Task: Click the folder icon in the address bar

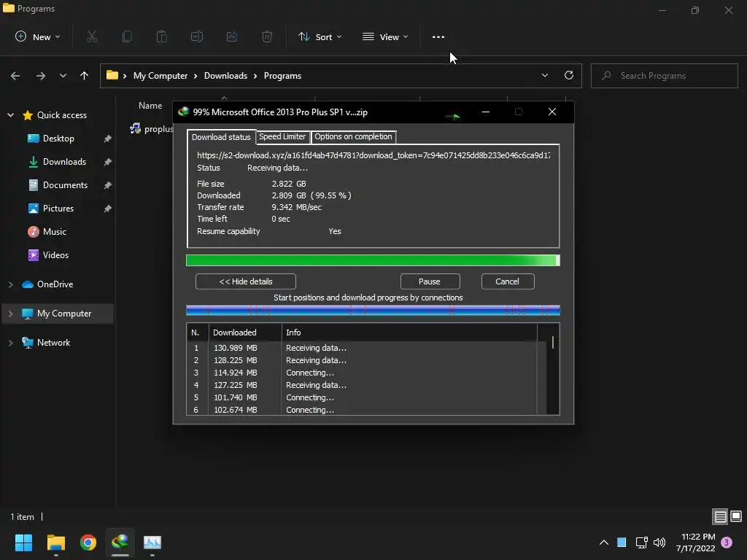Action: point(112,75)
